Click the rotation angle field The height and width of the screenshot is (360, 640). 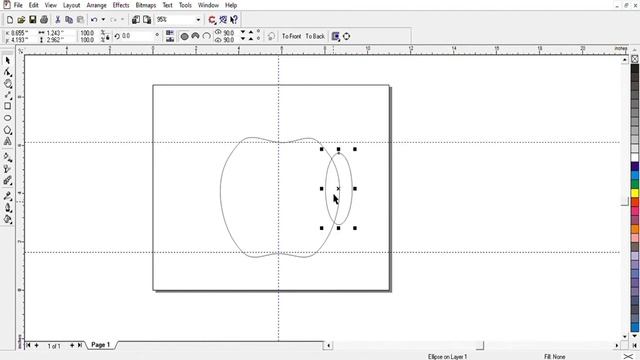coord(137,36)
